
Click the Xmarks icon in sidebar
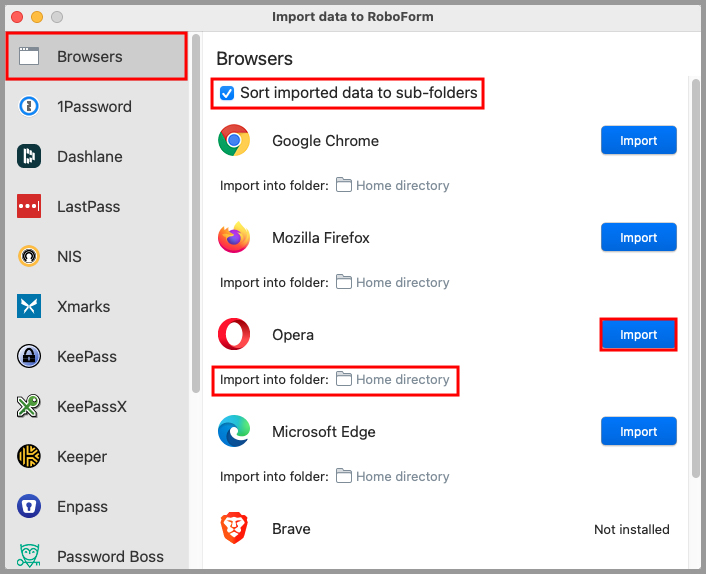[29, 307]
